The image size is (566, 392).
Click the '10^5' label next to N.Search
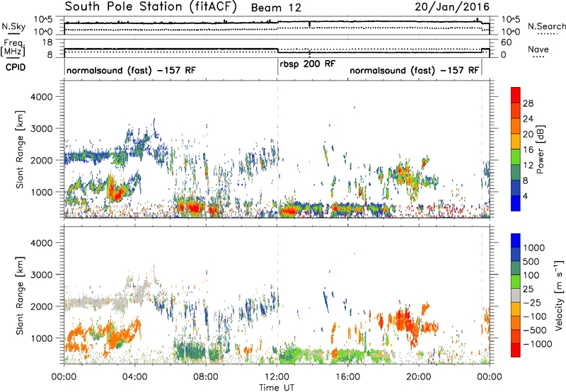tap(510, 19)
